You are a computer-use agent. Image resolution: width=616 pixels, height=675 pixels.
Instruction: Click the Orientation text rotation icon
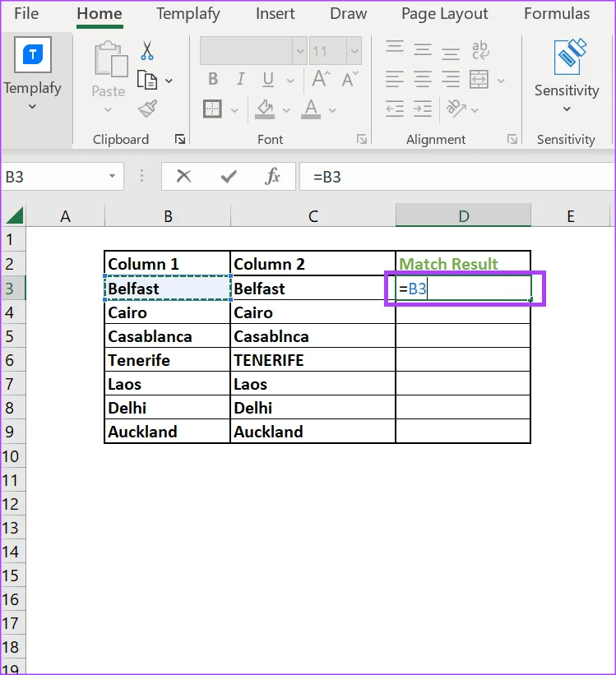[x=456, y=109]
